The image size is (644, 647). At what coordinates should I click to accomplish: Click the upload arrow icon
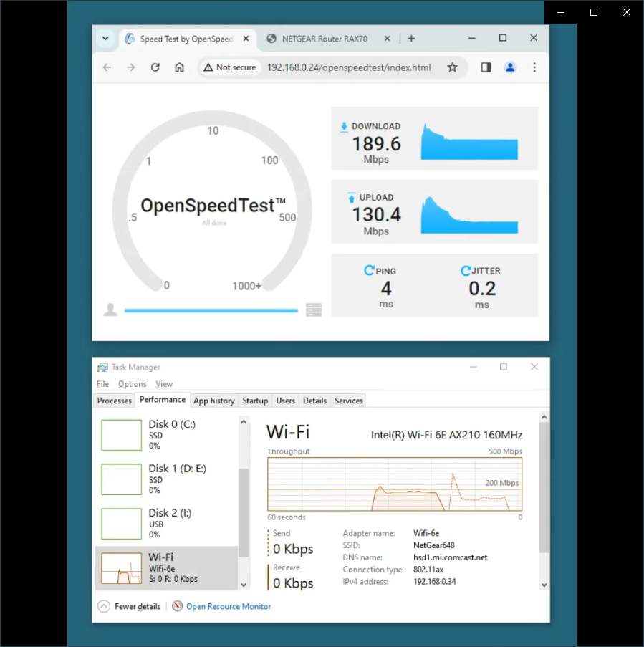point(352,198)
